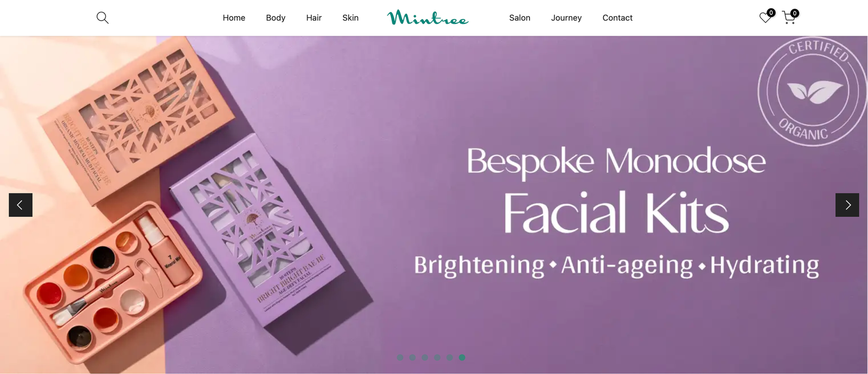The height and width of the screenshot is (374, 868).
Task: Click the Mintree logo
Action: [428, 18]
